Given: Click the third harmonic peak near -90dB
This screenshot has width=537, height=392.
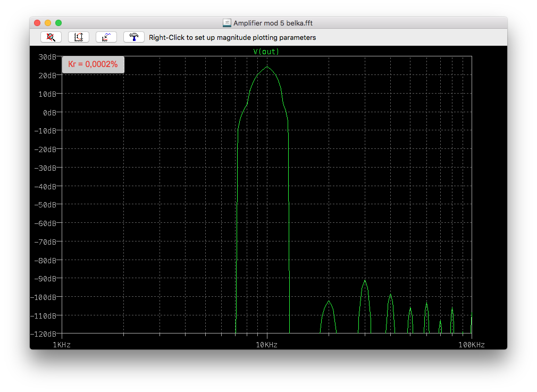Looking at the screenshot, I should tap(365, 281).
